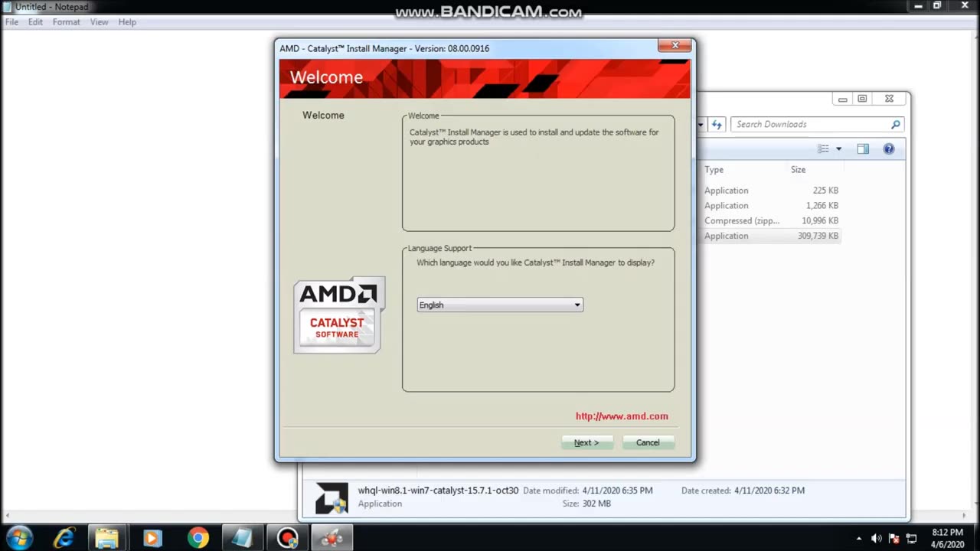This screenshot has width=980, height=551.
Task: Click the Explorer change view icon
Action: 823,149
